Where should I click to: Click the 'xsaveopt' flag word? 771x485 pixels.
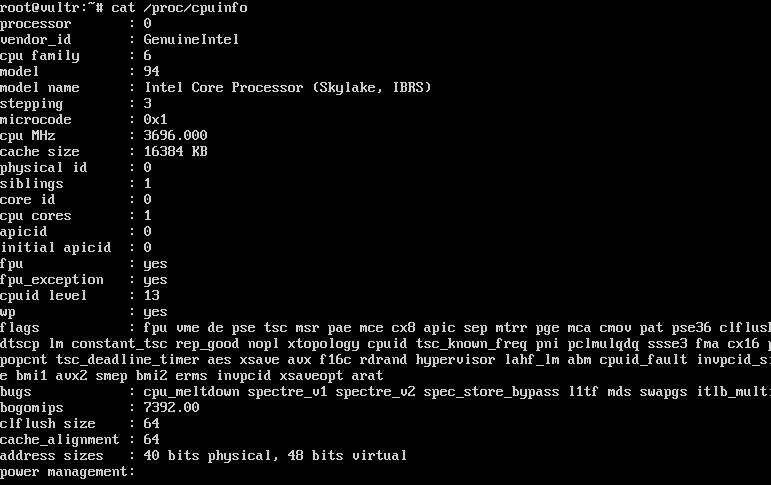coord(311,375)
